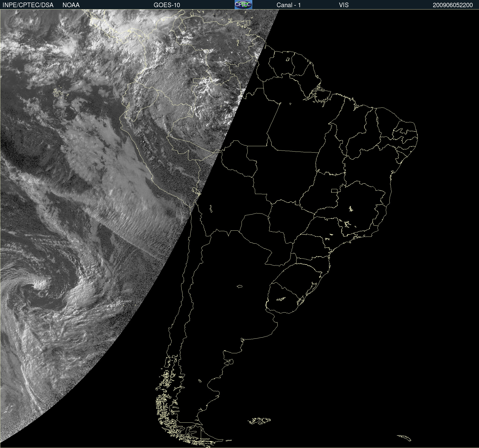Viewport: 479px width, 448px height.
Task: Click the NOAA label in header
Action: (x=71, y=5)
